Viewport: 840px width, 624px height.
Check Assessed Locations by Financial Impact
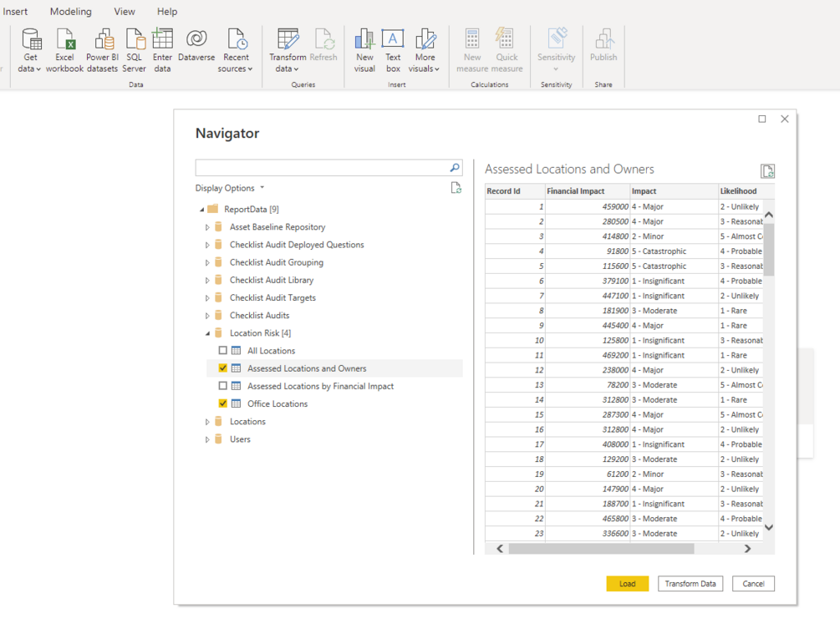click(223, 386)
